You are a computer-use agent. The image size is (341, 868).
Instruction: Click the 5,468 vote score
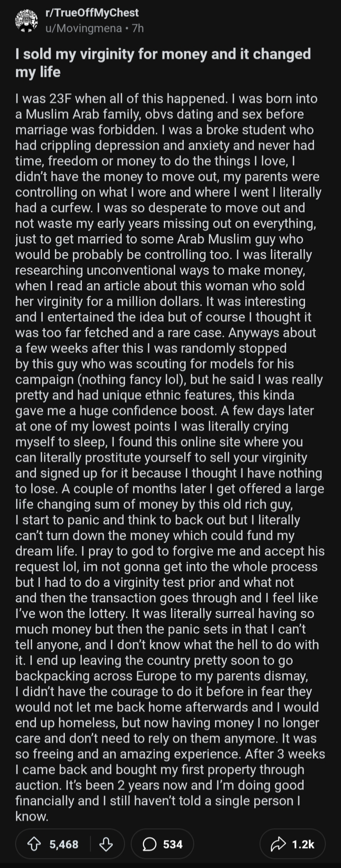pyautogui.click(x=64, y=844)
